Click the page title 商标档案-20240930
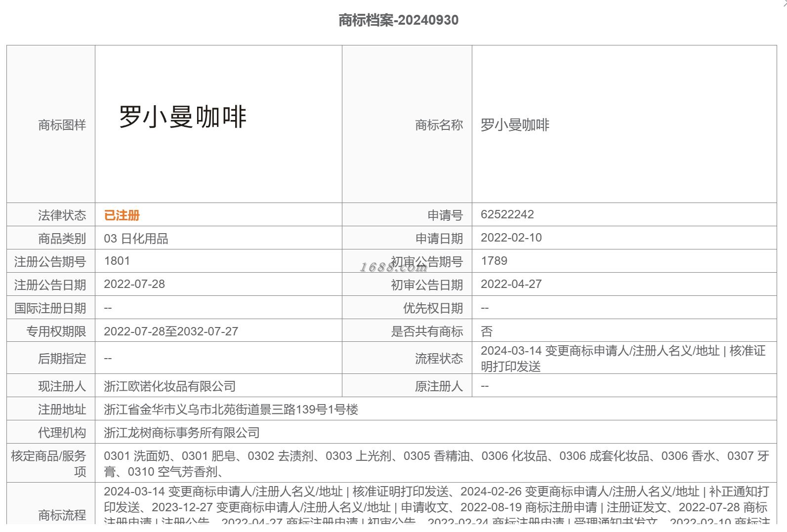The width and height of the screenshot is (787, 532). (398, 20)
